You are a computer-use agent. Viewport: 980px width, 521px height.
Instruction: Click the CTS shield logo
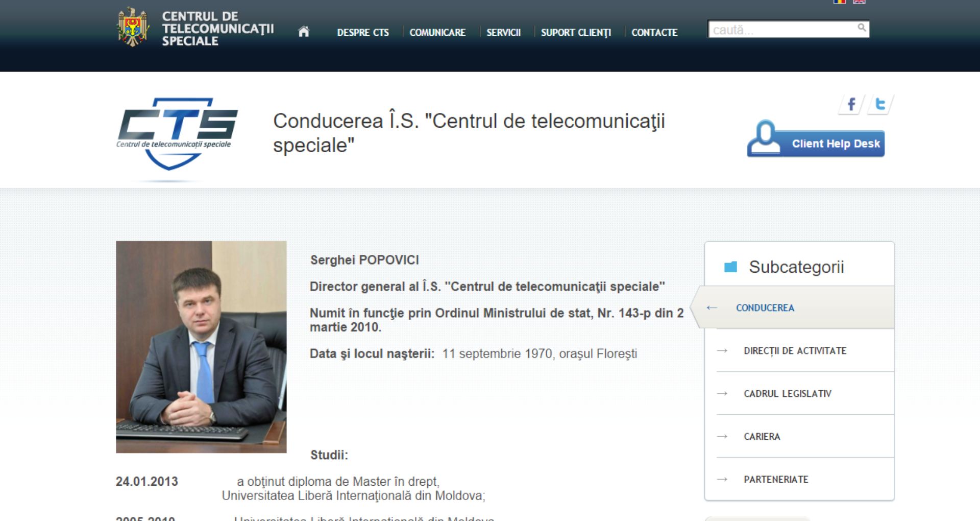[177, 135]
